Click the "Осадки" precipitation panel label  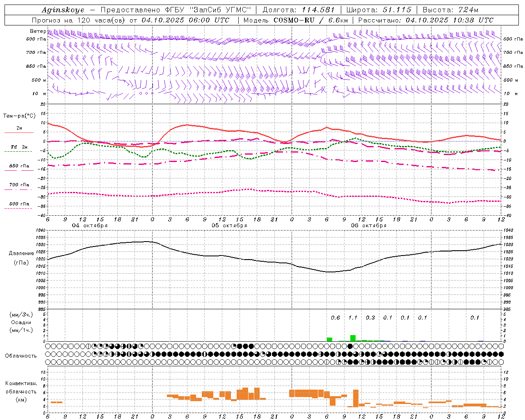click(x=21, y=322)
